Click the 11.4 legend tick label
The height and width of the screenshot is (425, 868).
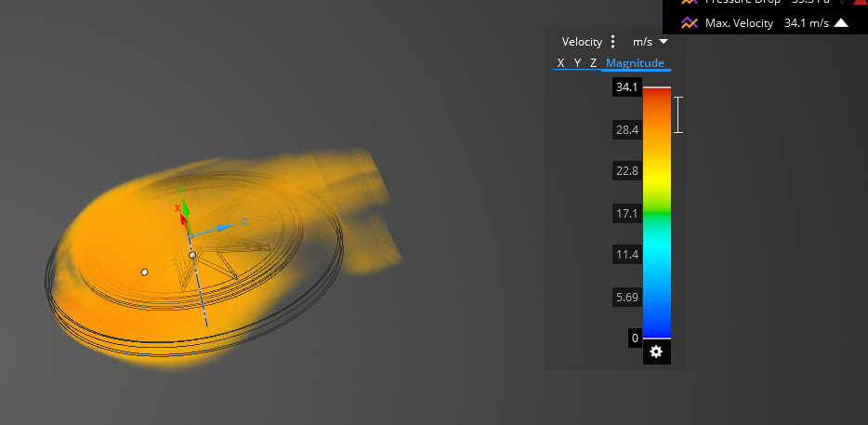coord(627,255)
